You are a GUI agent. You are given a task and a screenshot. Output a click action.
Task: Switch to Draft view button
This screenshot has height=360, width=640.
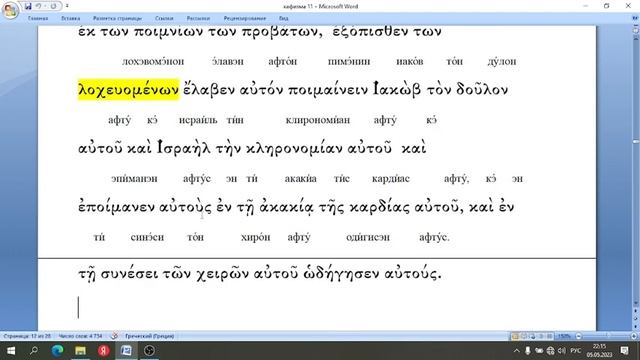pos(550,336)
